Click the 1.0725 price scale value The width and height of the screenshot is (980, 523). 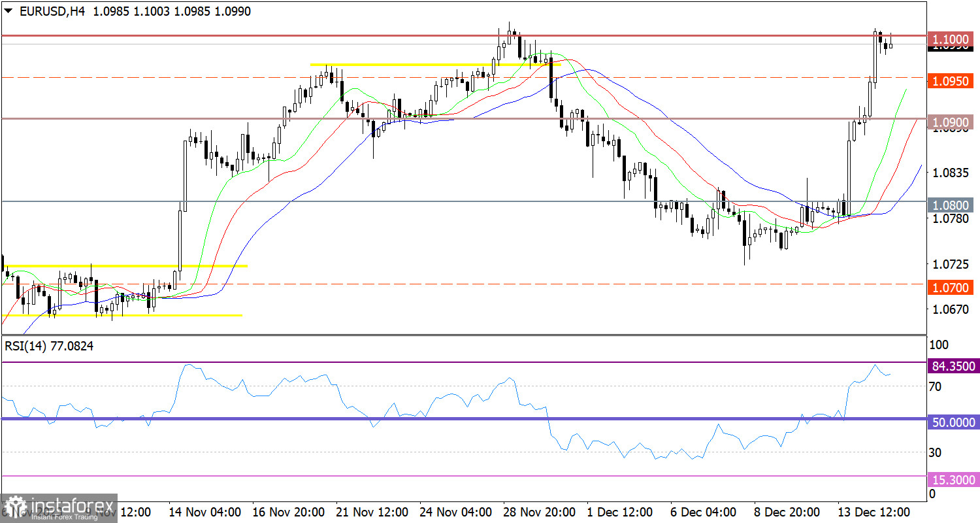952,264
